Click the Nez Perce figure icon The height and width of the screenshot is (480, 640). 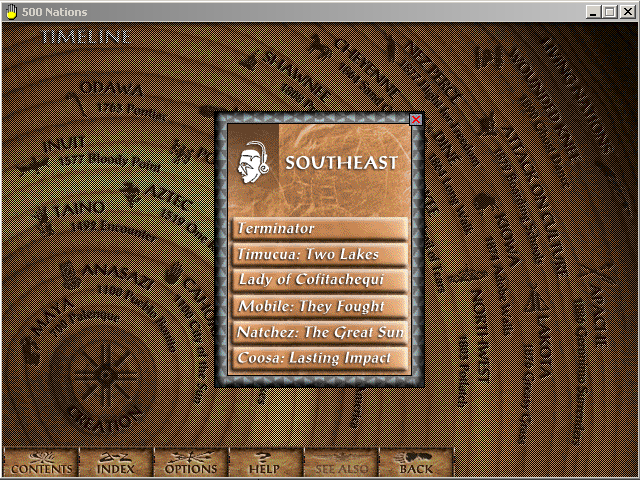(x=391, y=48)
